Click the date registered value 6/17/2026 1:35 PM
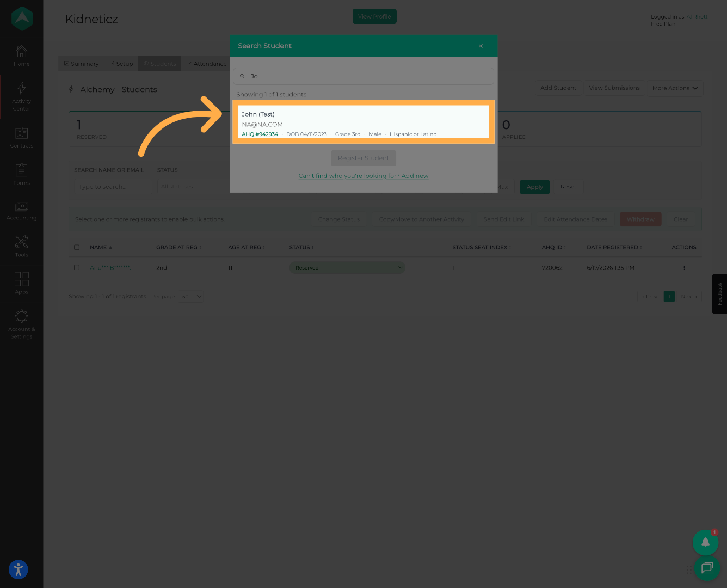 coord(611,268)
